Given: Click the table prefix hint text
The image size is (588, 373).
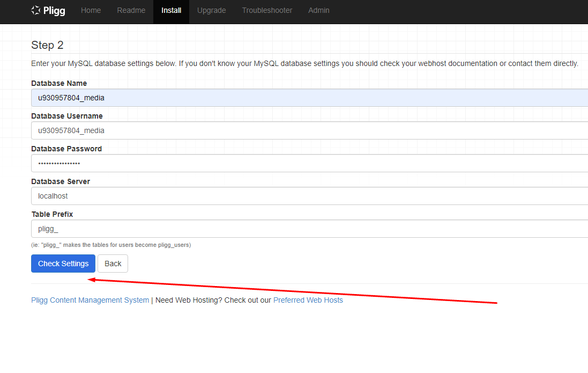Looking at the screenshot, I should (111, 245).
